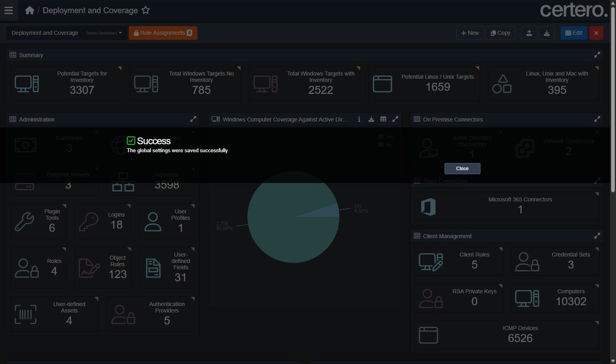Copy the current dashboard

tap(500, 33)
